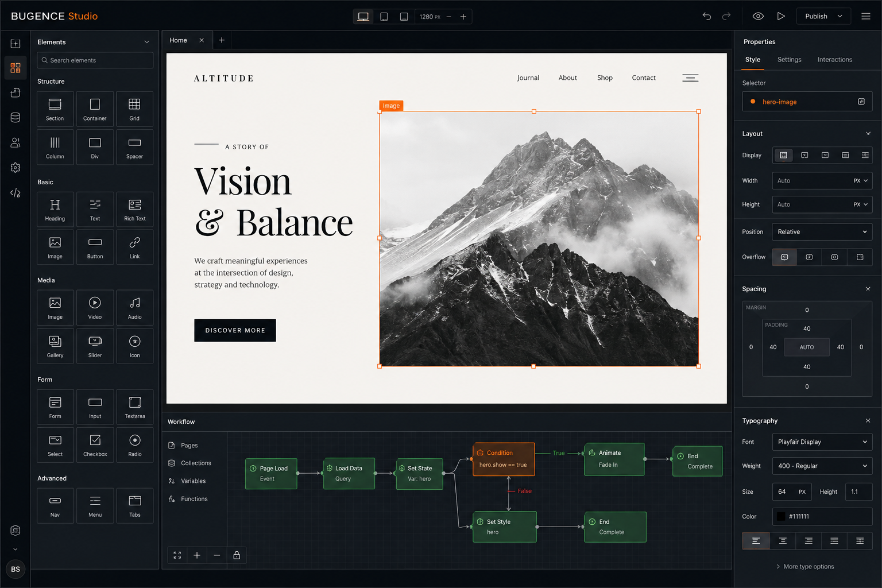
Task: Switch to Style tab
Action: tap(753, 60)
